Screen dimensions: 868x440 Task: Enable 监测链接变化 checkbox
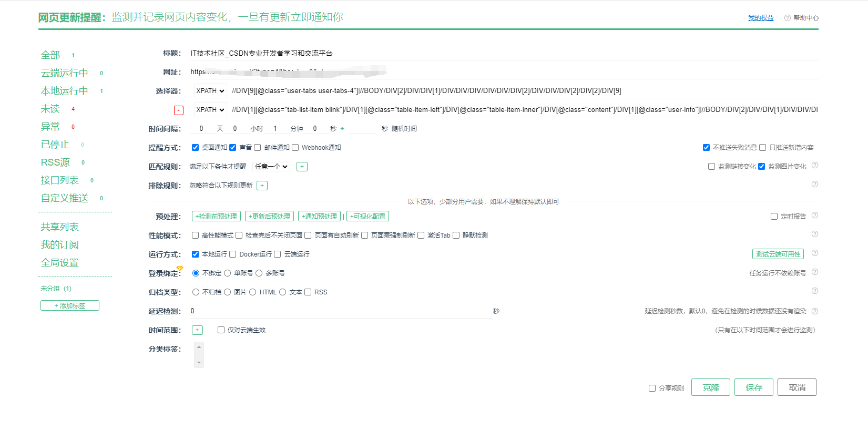pyautogui.click(x=711, y=167)
